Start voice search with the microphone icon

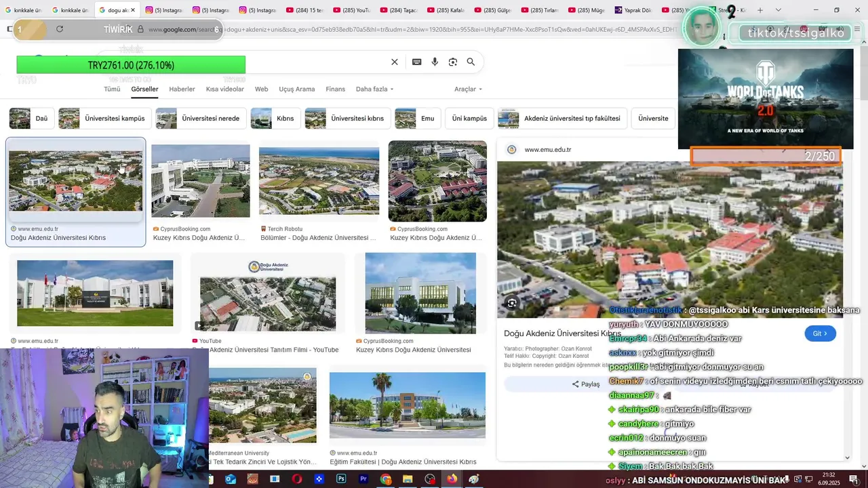coord(435,62)
